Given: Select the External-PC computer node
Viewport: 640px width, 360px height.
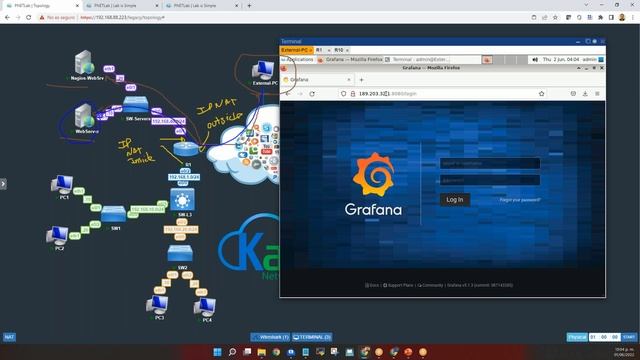Looking at the screenshot, I should point(263,70).
